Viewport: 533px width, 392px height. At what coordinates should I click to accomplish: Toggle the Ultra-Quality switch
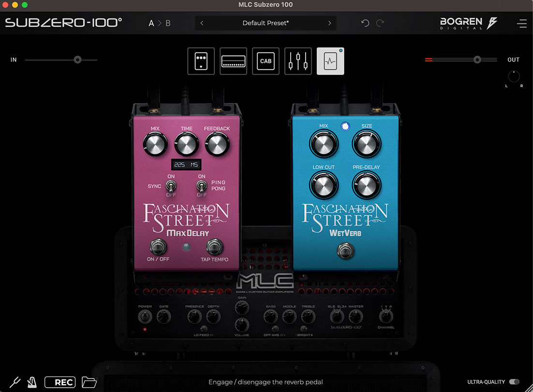point(514,382)
